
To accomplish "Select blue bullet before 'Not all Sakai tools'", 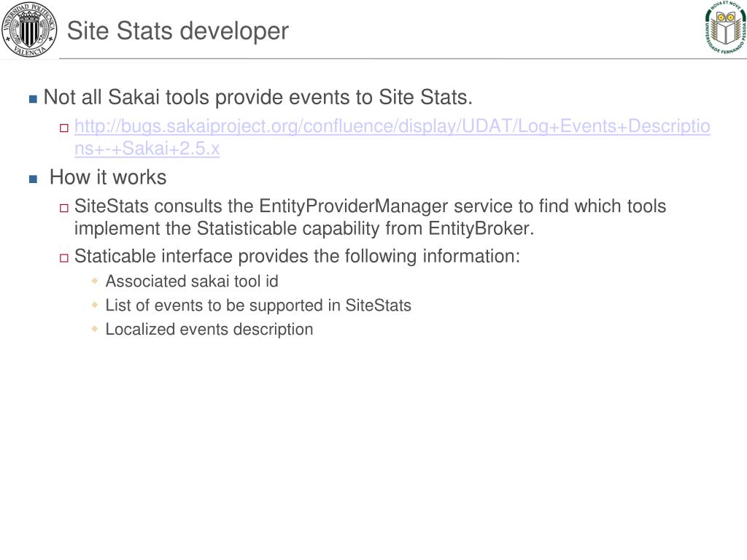I will pos(33,99).
